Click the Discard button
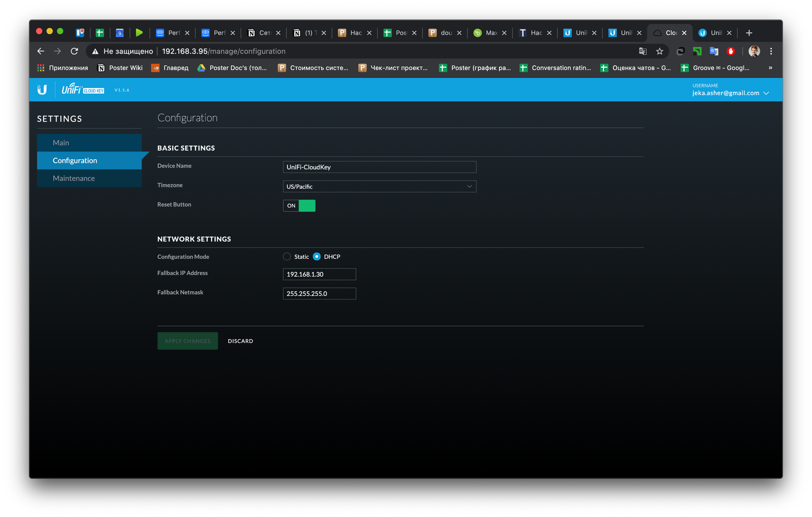The image size is (812, 517). 240,341
